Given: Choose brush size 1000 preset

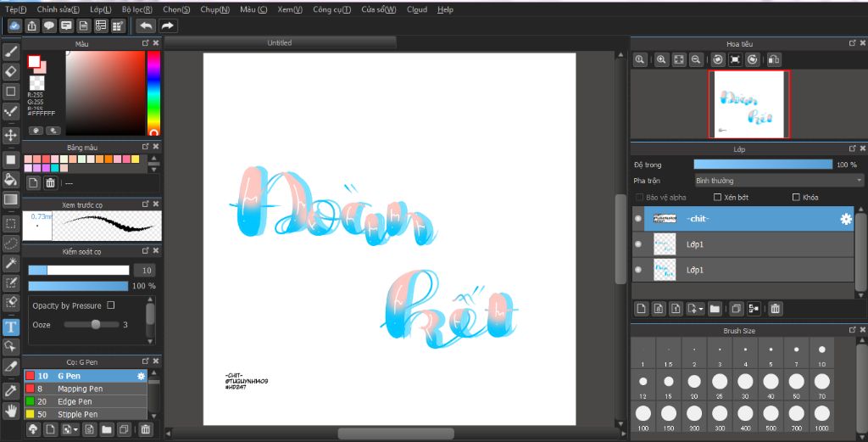Looking at the screenshot, I should click(821, 417).
